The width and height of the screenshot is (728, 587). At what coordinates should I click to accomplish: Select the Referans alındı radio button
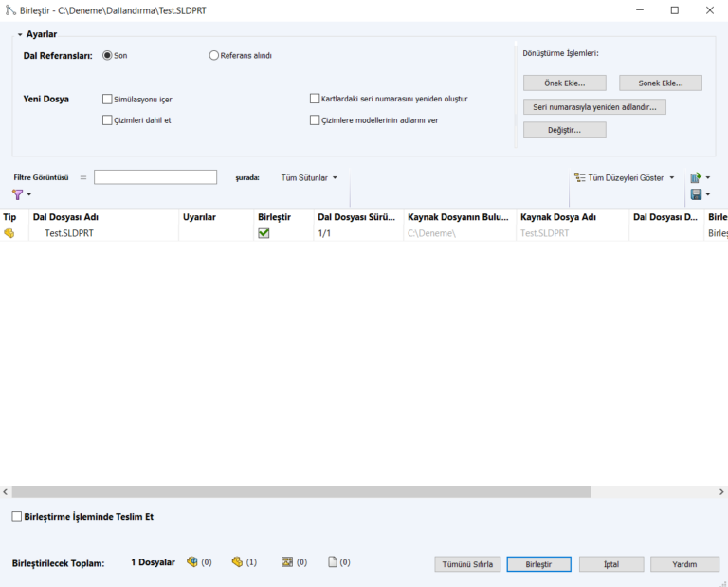(x=214, y=55)
